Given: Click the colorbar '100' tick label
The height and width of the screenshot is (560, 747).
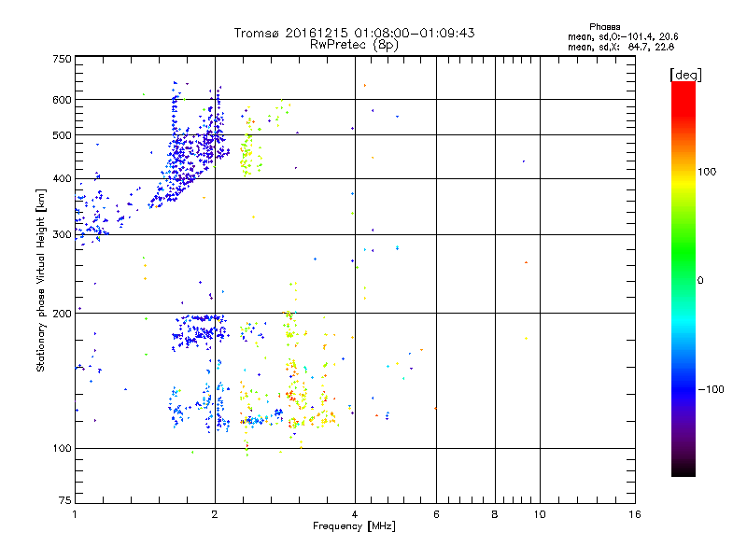Looking at the screenshot, I should point(707,172).
